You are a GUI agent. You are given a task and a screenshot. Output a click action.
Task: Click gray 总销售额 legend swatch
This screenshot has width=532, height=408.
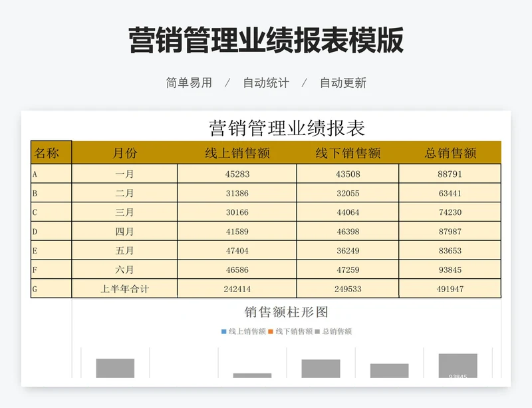click(x=317, y=331)
